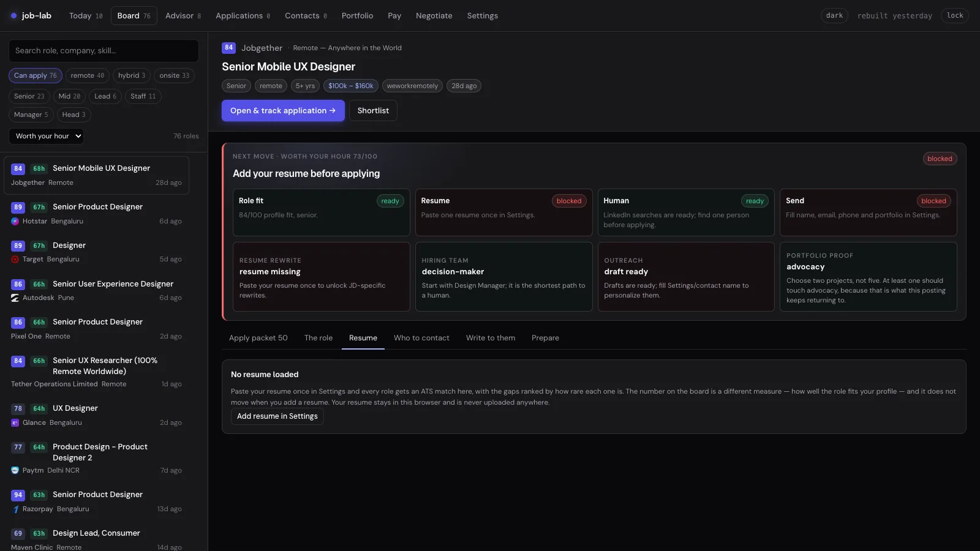Select Senior User Experience Designer Autodesk row
Screen dimensions: 980x551
pyautogui.click(x=96, y=291)
